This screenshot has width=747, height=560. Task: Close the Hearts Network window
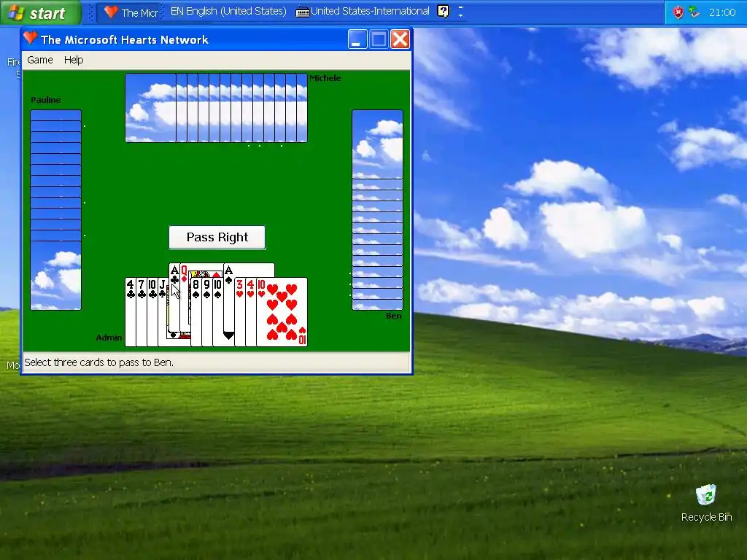tap(400, 39)
